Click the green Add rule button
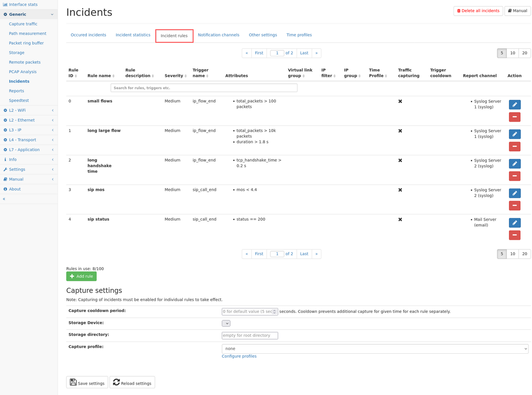The image size is (532, 395). tap(81, 276)
